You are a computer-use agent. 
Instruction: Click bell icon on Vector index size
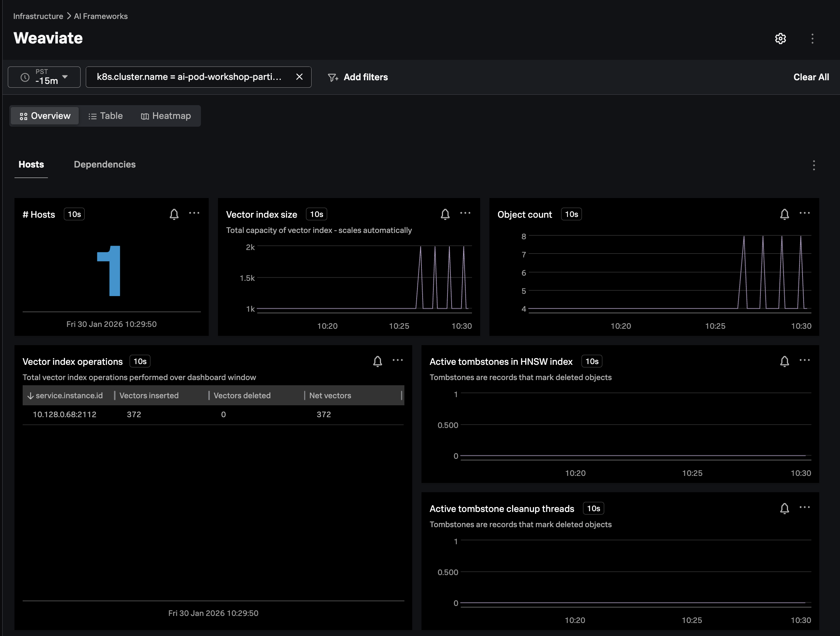point(445,214)
